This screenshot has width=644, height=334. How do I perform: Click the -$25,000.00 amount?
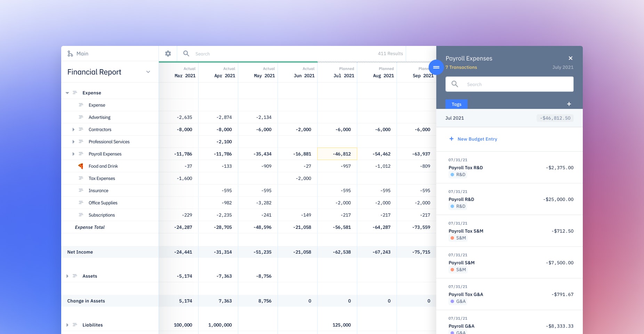coord(558,199)
